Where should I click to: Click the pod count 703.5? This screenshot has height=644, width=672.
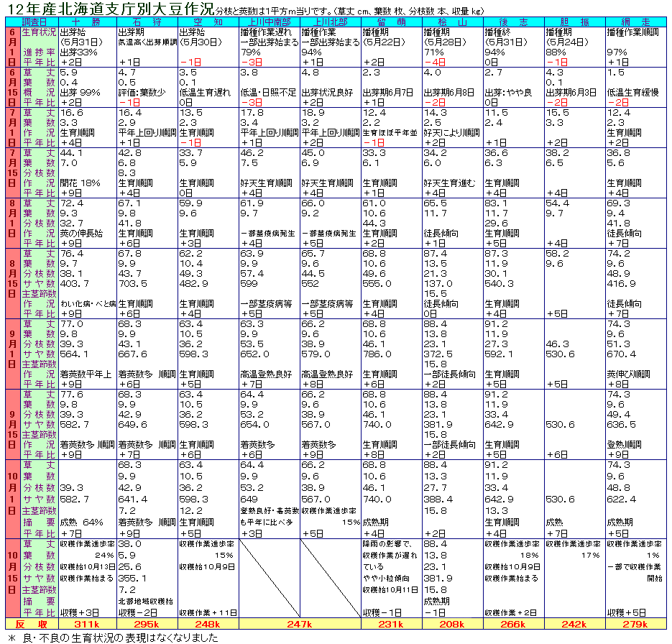point(132,284)
